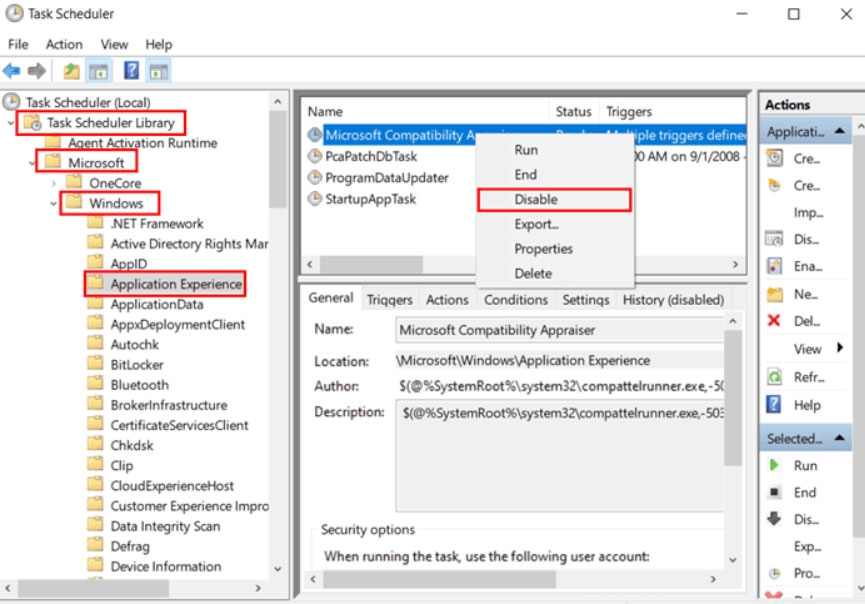Click the forward arrow in the toolbar

tap(36, 71)
